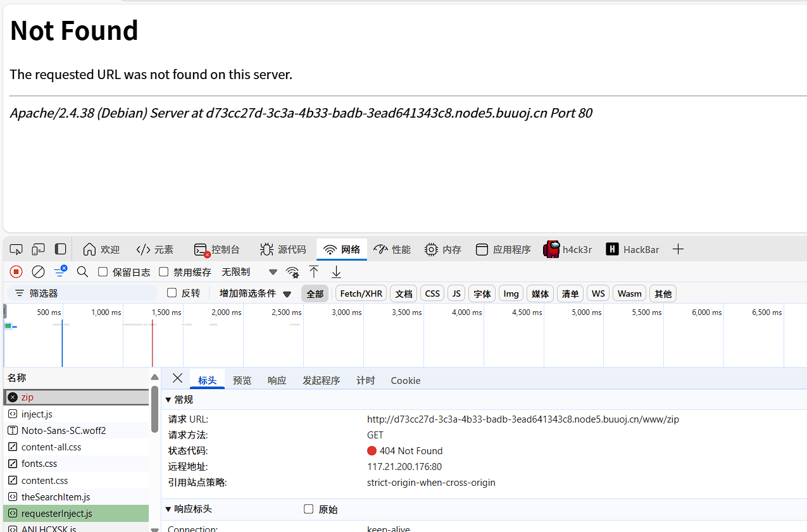This screenshot has width=807, height=532.
Task: Open the 无限制 throttling dropdown
Action: pyautogui.click(x=249, y=272)
